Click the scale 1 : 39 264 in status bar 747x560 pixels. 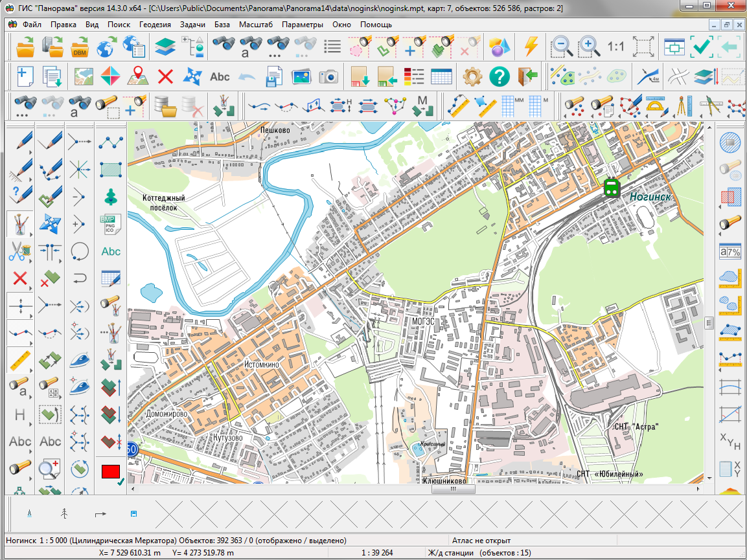tap(377, 553)
